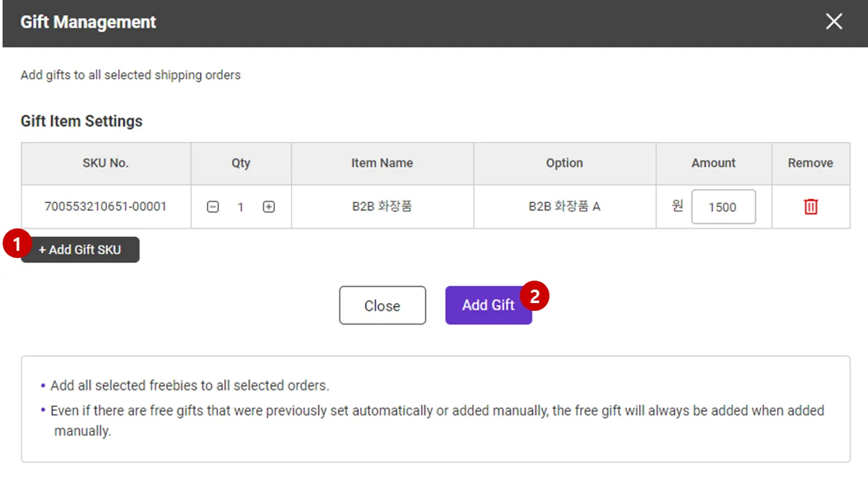868x483 pixels.
Task: Delete the B2B gift row with trash icon
Action: [x=811, y=206]
